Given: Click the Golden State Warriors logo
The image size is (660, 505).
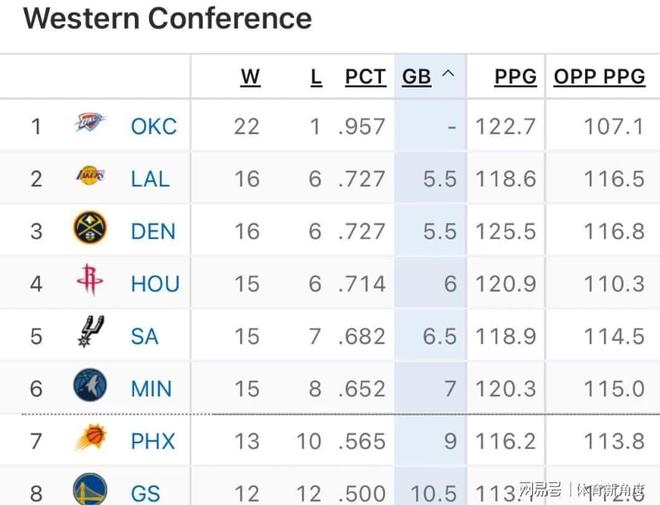Looking at the screenshot, I should click(90, 490).
